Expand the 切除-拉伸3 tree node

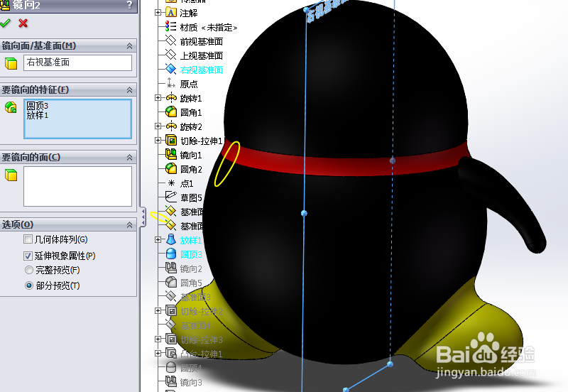158,339
